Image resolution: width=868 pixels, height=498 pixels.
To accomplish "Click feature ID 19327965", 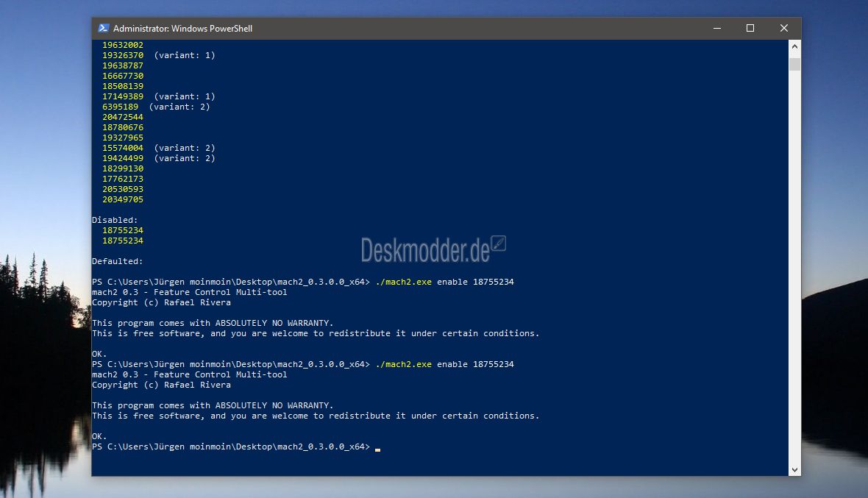I will click(x=123, y=138).
